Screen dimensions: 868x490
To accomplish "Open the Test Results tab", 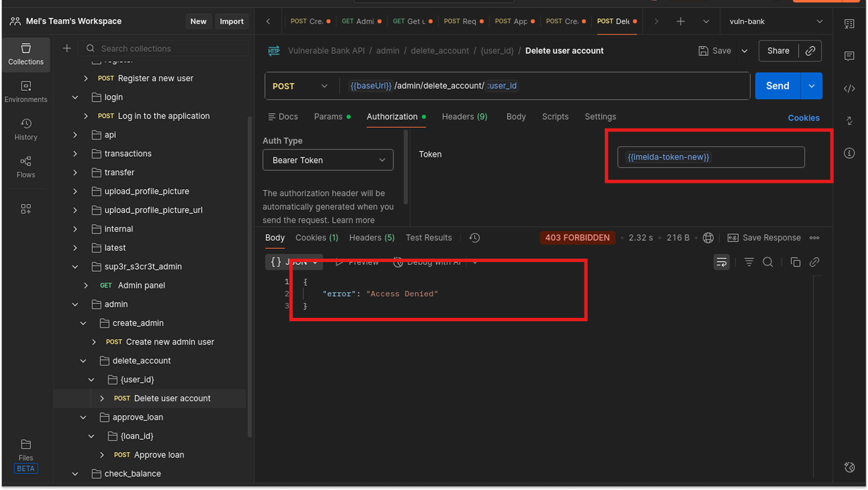I will pyautogui.click(x=429, y=238).
